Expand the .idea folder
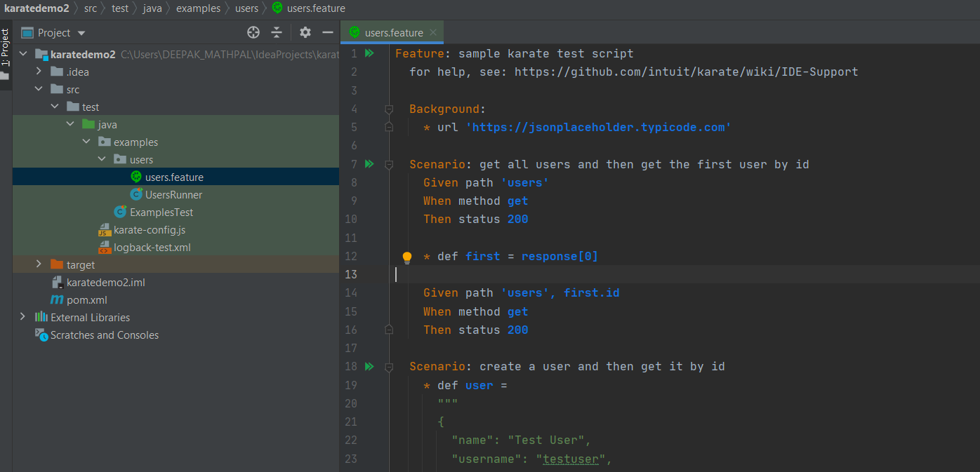The image size is (980, 472). click(39, 72)
